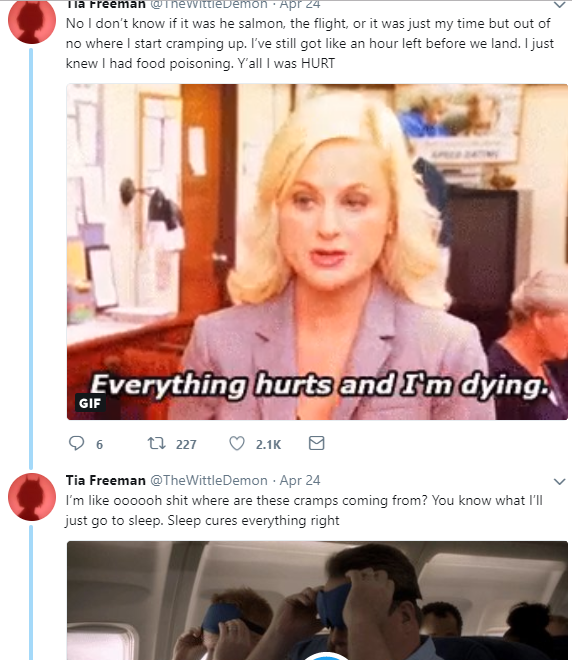The height and width of the screenshot is (660, 572).
Task: Open the devil avatar beside the salmon tweet
Action: click(32, 21)
